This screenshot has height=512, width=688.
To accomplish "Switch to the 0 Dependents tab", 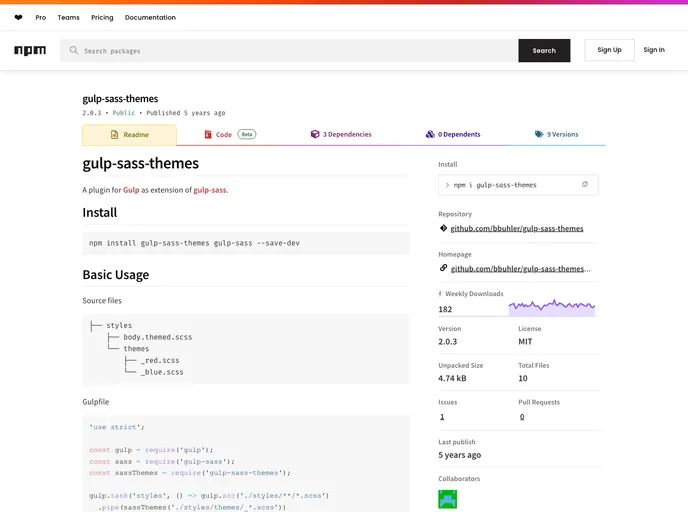I will tap(453, 134).
